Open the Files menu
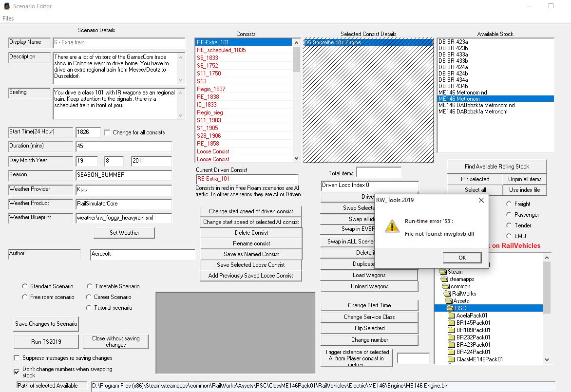The image size is (571, 392). coord(8,19)
